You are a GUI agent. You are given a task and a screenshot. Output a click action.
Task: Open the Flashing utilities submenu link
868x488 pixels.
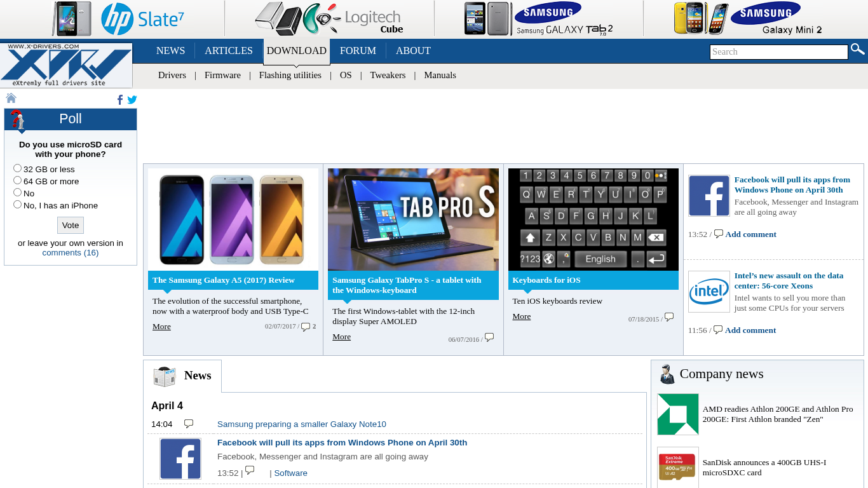(x=290, y=75)
